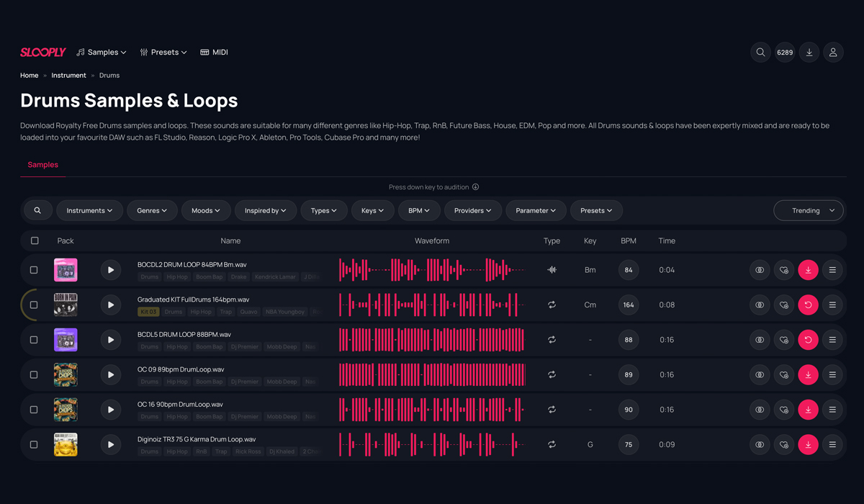The image size is (864, 504).
Task: Open the MIDI menu in the top bar
Action: pyautogui.click(x=214, y=52)
